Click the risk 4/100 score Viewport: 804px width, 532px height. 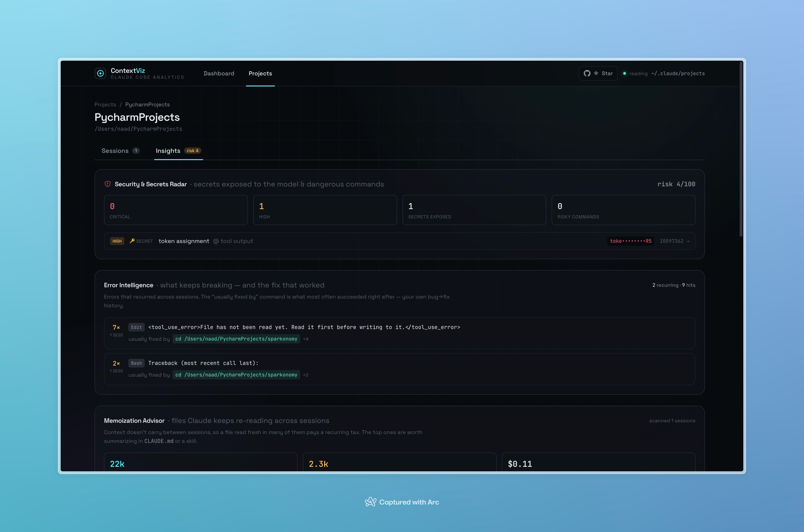click(676, 184)
